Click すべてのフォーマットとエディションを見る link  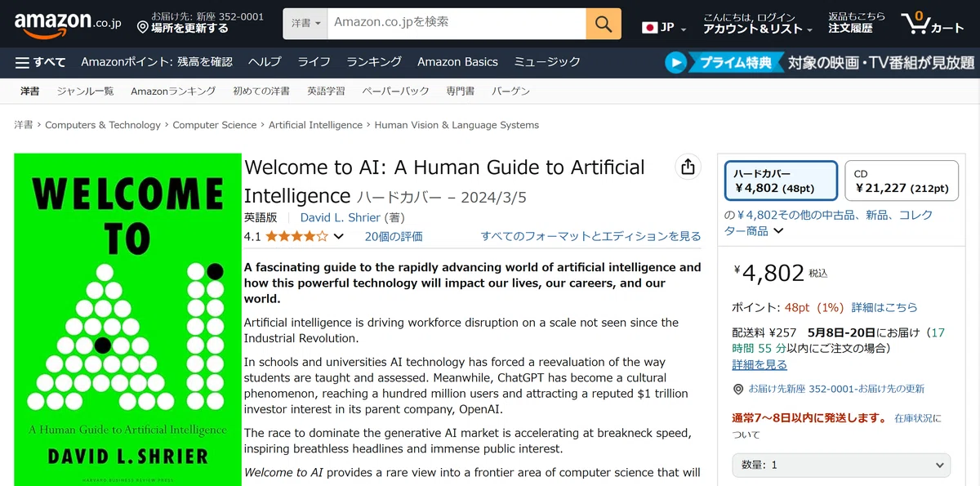[590, 237]
